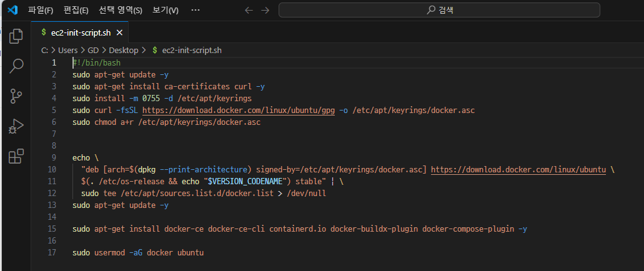Select the Users breadcrumb segment

[x=67, y=50]
